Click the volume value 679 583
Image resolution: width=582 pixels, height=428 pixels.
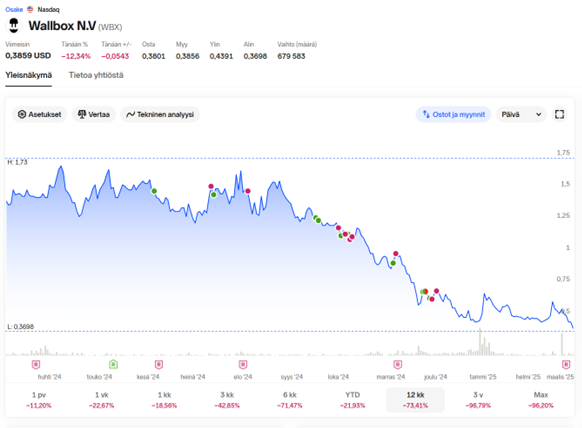(291, 56)
